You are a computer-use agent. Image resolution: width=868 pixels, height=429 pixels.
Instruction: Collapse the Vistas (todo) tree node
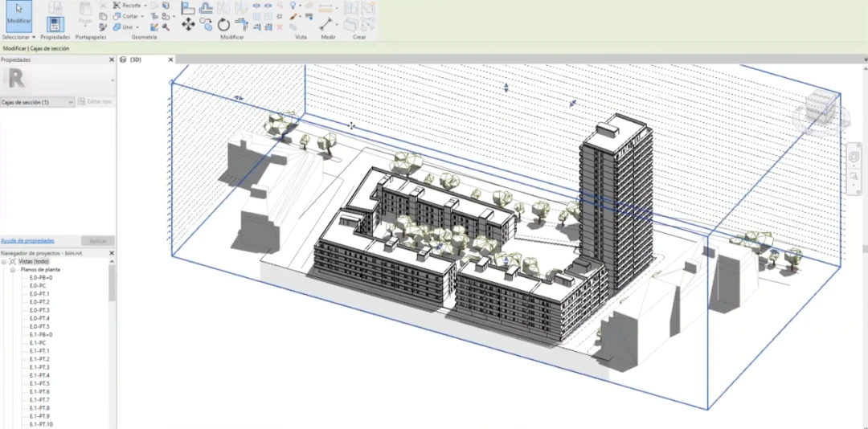click(4, 261)
